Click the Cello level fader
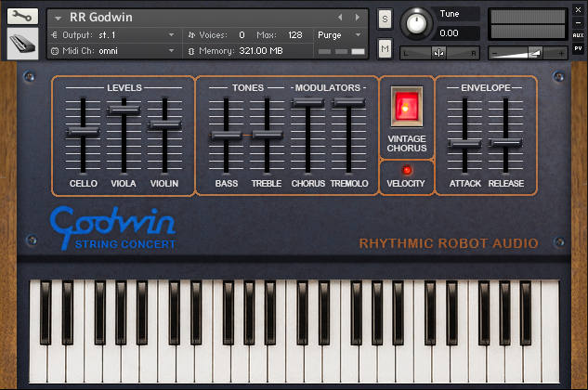 (83, 132)
